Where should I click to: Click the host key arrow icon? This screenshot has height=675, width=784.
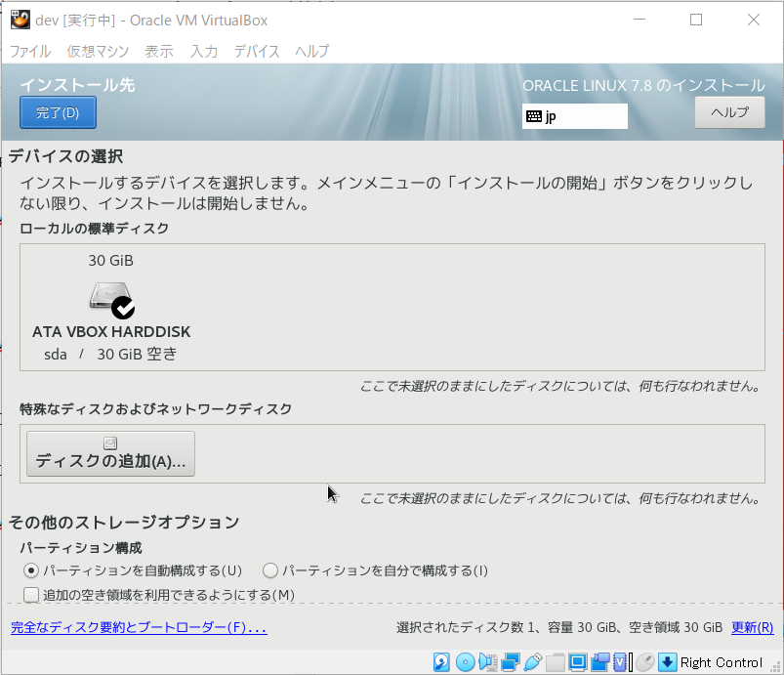coord(667,662)
